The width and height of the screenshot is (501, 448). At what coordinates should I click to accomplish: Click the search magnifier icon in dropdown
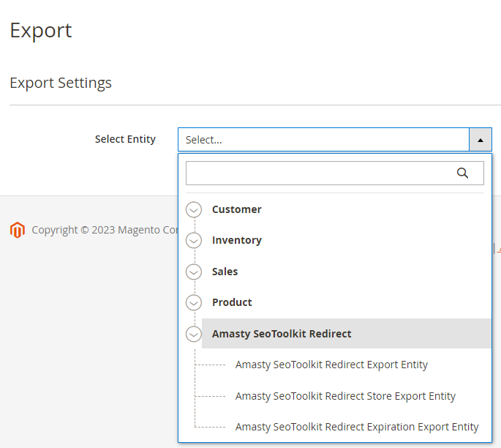click(x=462, y=173)
